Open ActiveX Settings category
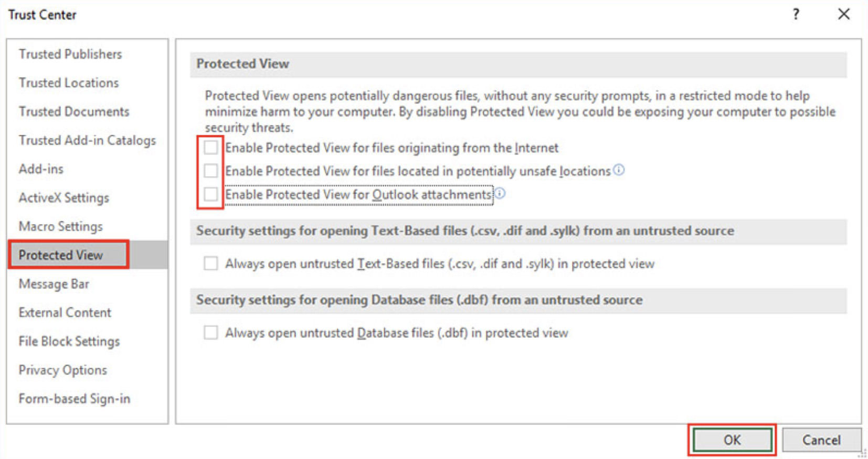 click(64, 198)
